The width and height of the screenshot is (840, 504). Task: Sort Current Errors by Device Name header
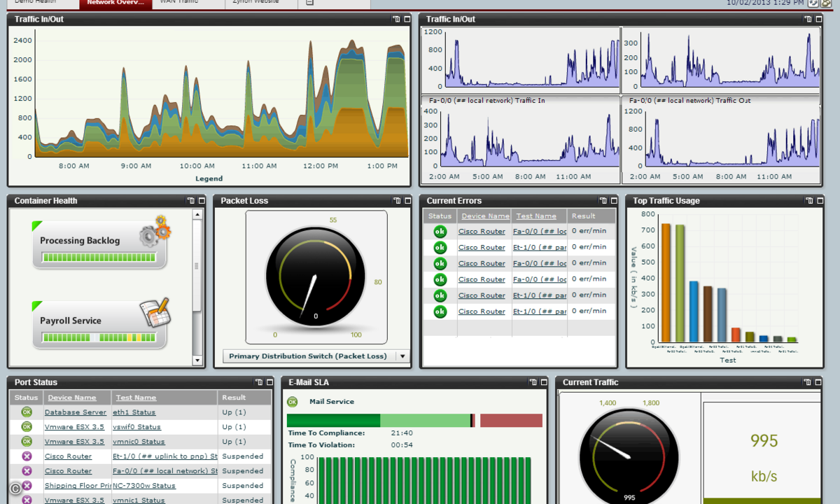pyautogui.click(x=485, y=216)
